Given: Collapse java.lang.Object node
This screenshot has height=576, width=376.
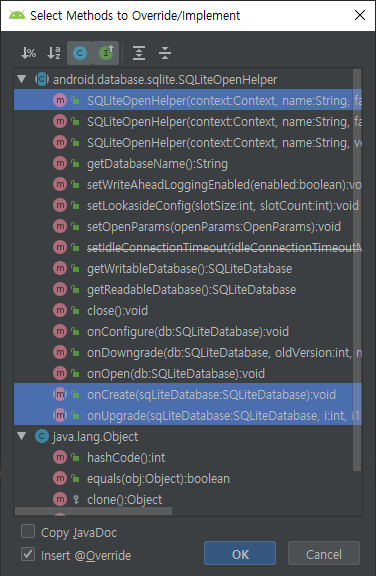Looking at the screenshot, I should [x=22, y=436].
